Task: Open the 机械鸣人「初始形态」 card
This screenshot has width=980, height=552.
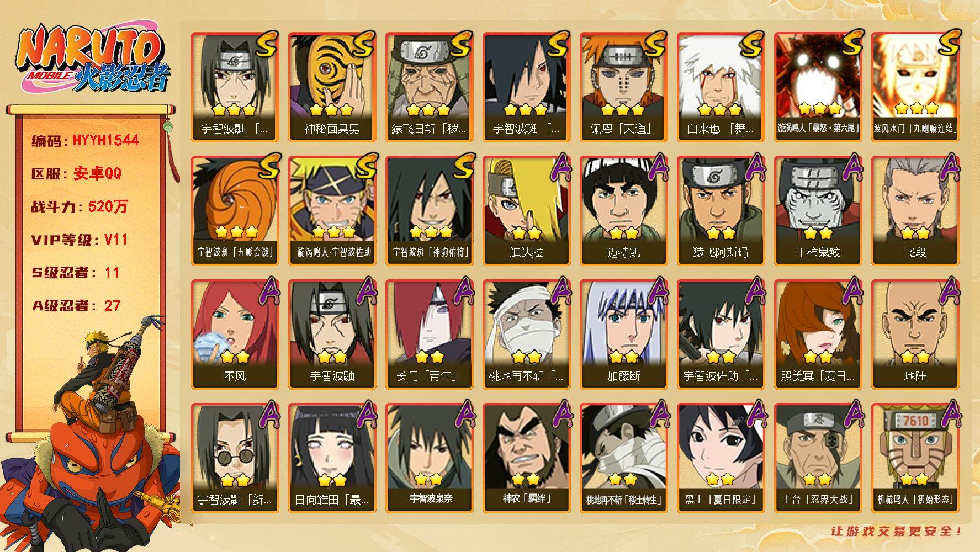Action: click(x=915, y=458)
